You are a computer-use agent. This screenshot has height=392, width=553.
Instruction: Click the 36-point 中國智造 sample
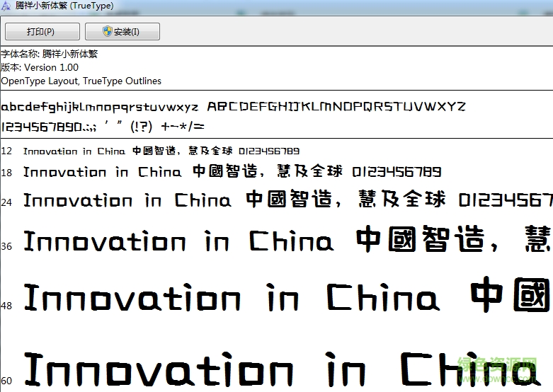pos(421,239)
